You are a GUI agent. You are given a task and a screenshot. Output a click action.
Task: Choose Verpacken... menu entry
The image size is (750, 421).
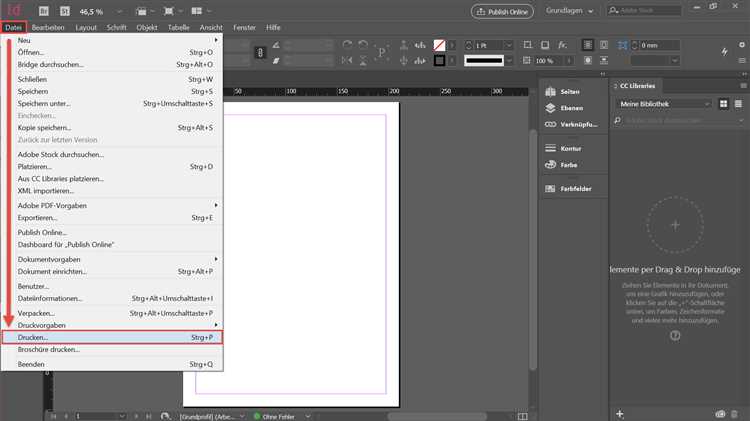coord(112,313)
